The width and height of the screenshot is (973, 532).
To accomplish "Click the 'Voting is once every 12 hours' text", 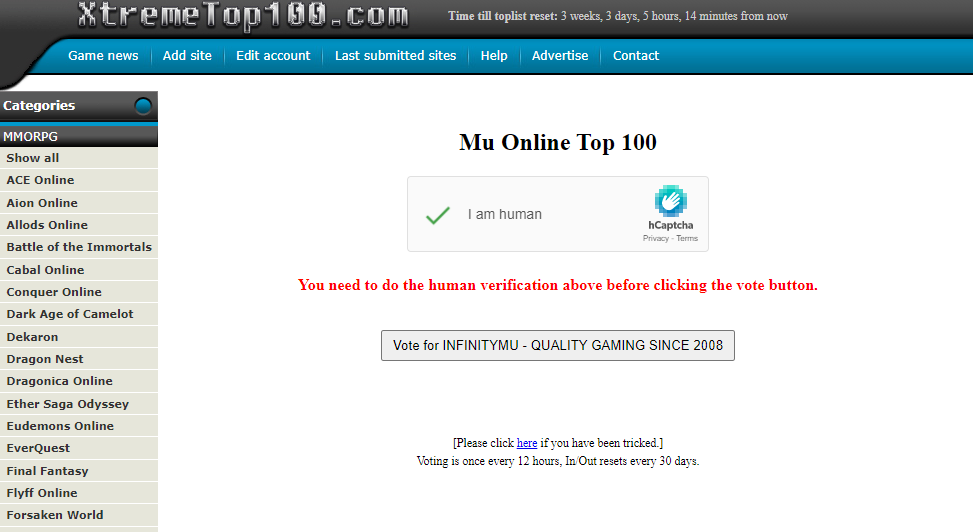I will pos(558,461).
